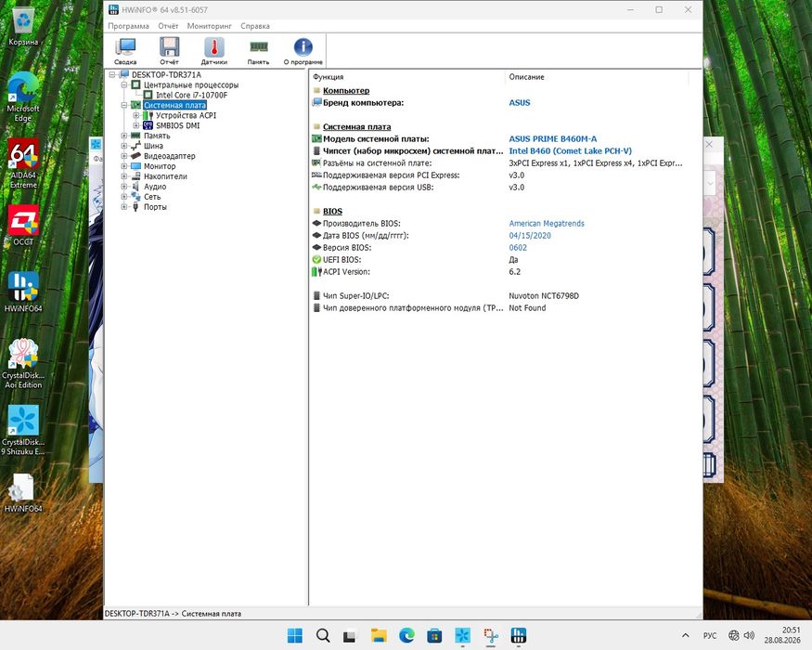This screenshot has height=650, width=812.
Task: Expand the Видеоадаптер tree node
Action: (123, 156)
